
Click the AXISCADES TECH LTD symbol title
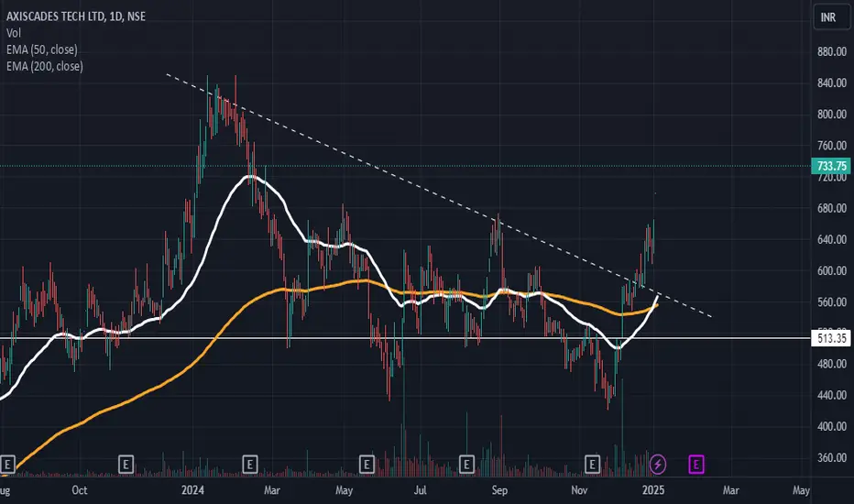(x=76, y=16)
